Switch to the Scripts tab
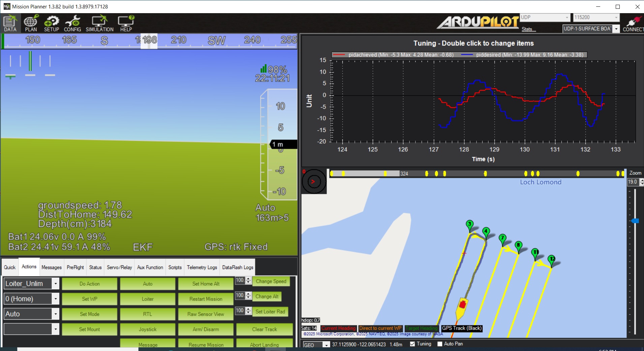The width and height of the screenshot is (644, 351). click(175, 267)
